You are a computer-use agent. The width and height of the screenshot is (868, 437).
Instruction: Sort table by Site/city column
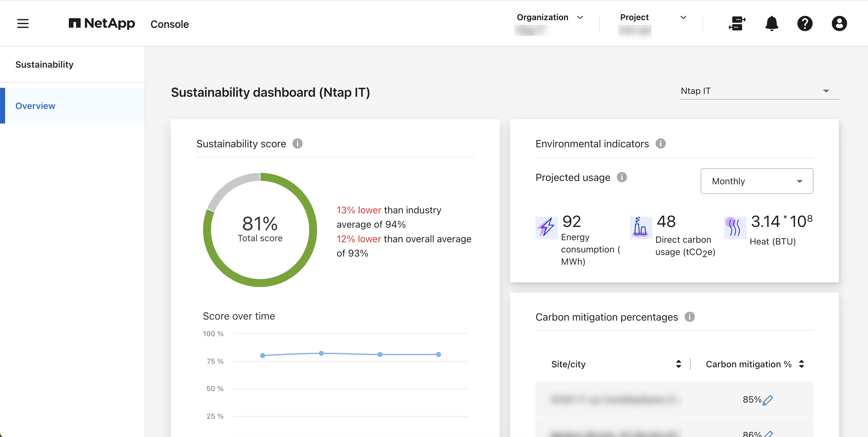678,364
